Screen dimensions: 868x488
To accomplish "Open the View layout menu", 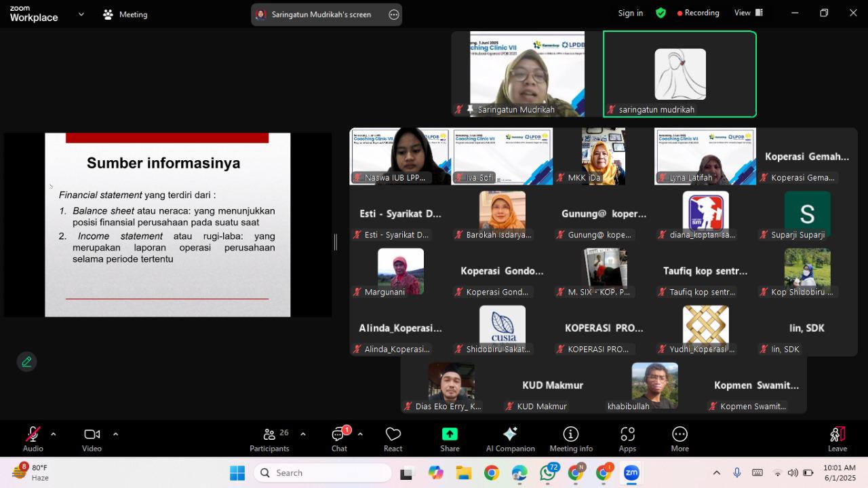I will pos(749,13).
